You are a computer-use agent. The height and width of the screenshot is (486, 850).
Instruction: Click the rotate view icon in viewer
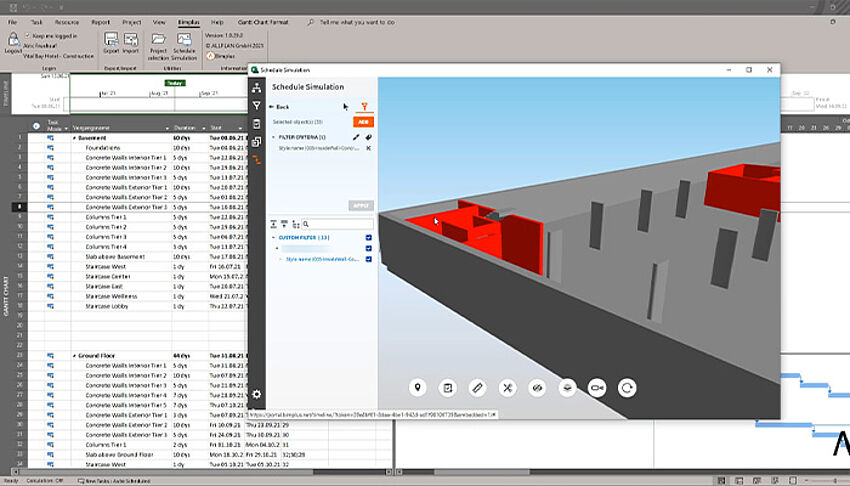click(627, 387)
